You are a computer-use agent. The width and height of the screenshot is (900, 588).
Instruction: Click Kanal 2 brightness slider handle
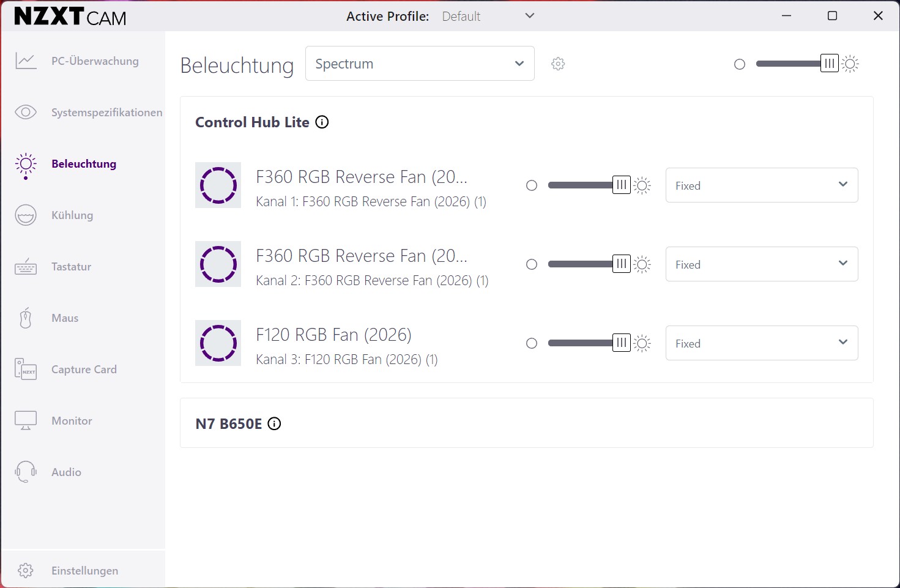coord(622,264)
